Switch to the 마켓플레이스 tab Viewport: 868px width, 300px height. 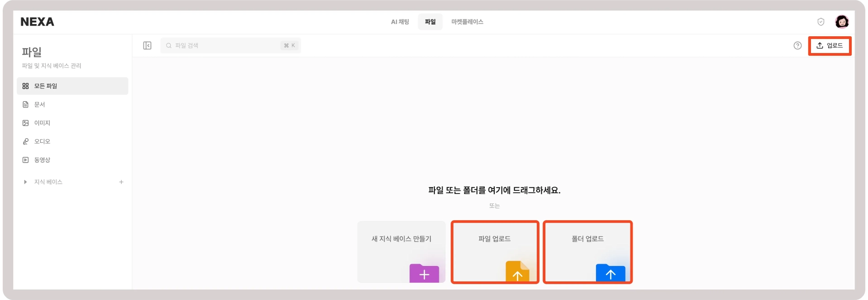467,22
